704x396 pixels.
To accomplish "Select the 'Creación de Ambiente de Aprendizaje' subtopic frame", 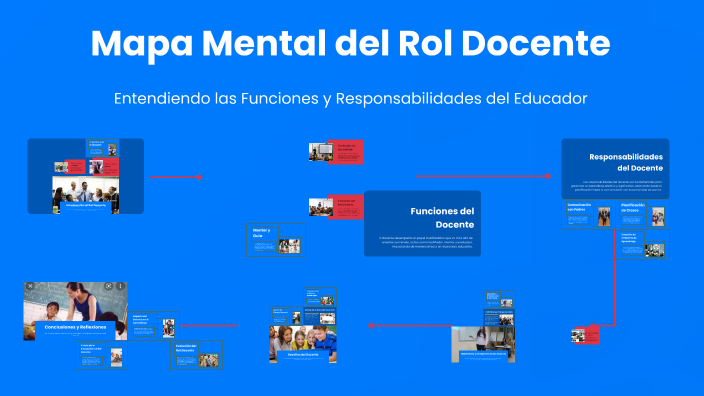I will coord(642,245).
